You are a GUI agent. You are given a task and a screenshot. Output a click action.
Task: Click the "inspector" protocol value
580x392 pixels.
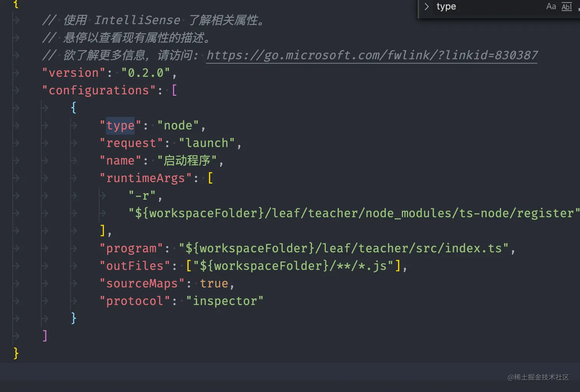pos(225,301)
